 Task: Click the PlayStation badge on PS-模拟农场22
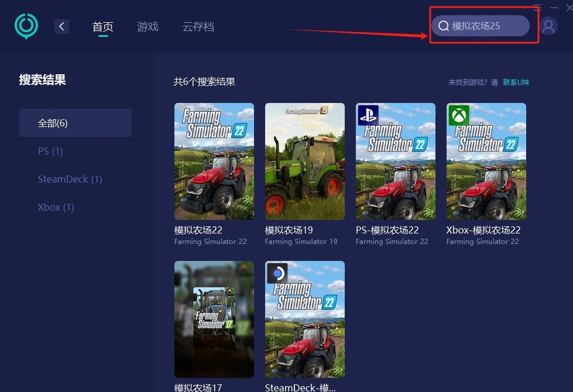pyautogui.click(x=368, y=115)
